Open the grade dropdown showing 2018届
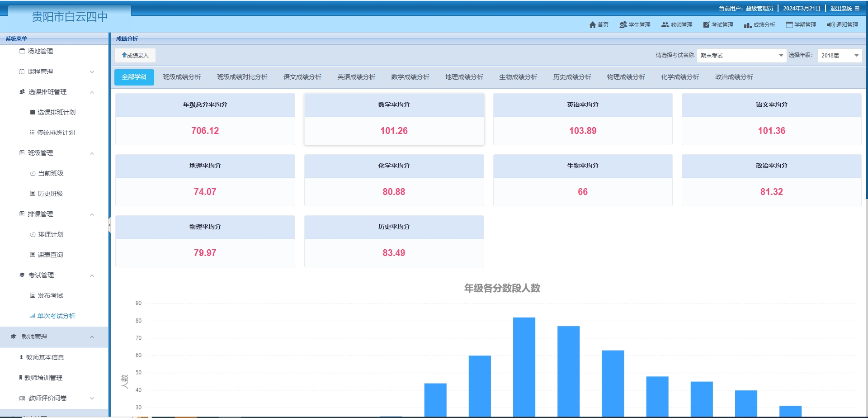 [840, 55]
